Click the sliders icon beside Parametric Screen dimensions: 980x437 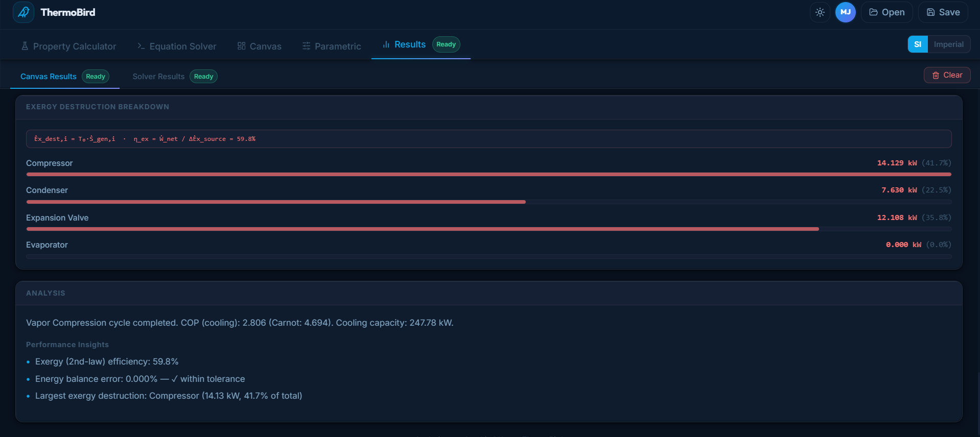(x=307, y=46)
